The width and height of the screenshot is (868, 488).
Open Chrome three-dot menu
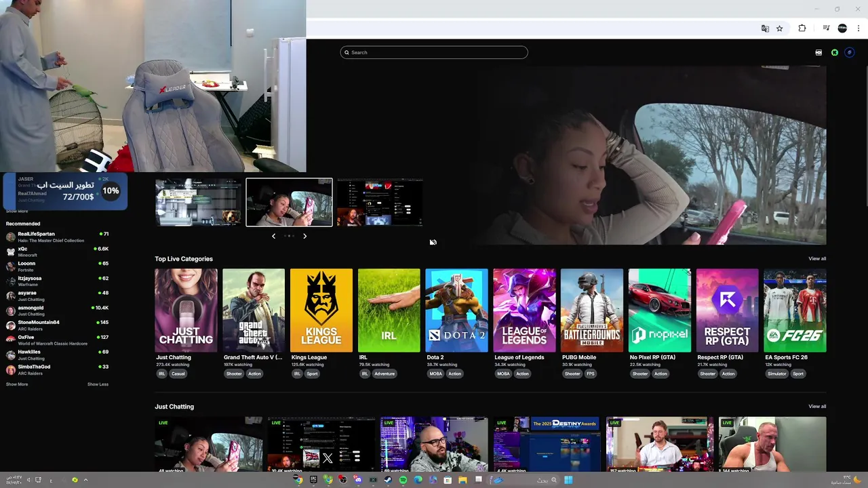(x=859, y=28)
